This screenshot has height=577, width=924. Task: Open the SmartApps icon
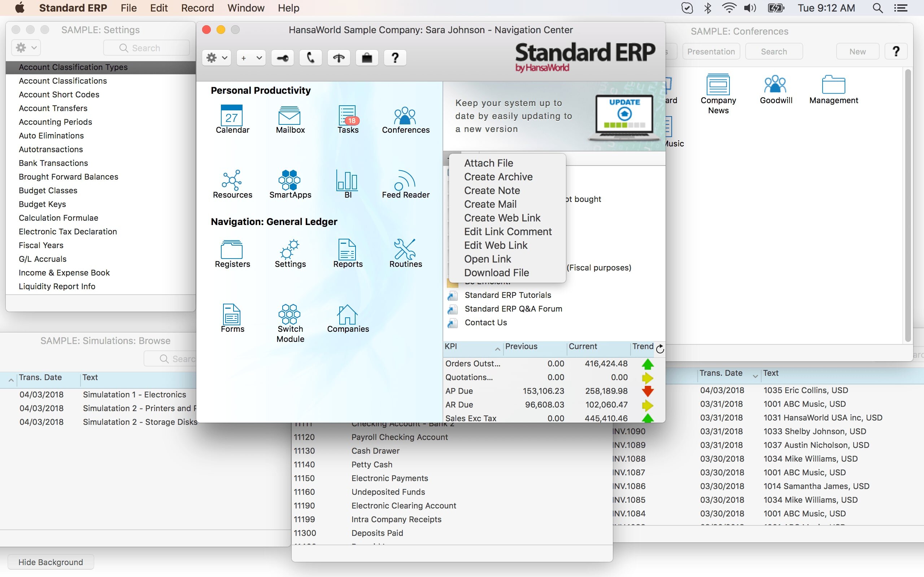click(290, 180)
